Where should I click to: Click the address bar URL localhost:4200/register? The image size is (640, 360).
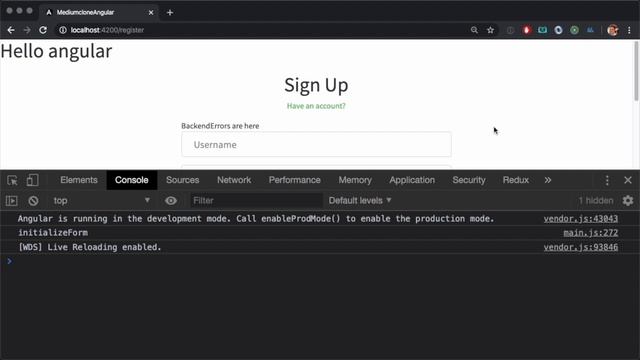tap(107, 30)
